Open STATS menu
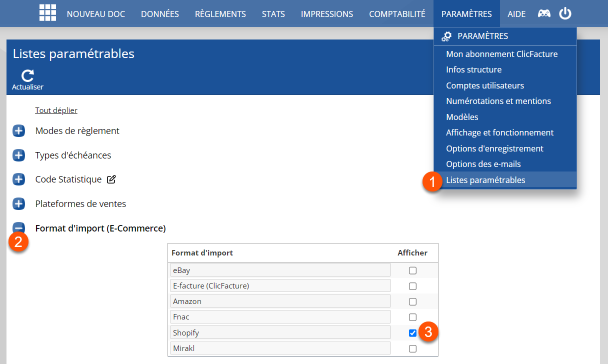Image resolution: width=608 pixels, height=364 pixels. 273,14
